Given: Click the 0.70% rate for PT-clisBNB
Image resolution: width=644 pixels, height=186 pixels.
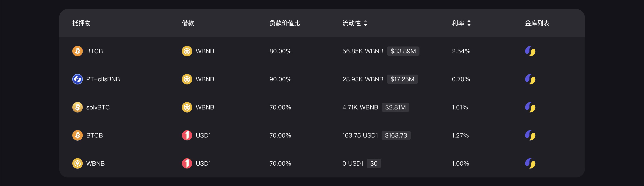Looking at the screenshot, I should tap(461, 79).
